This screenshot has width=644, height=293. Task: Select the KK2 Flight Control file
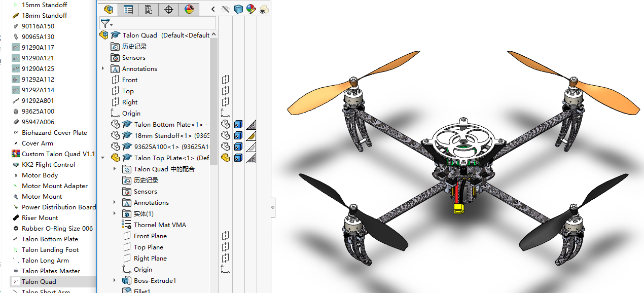pyautogui.click(x=48, y=164)
